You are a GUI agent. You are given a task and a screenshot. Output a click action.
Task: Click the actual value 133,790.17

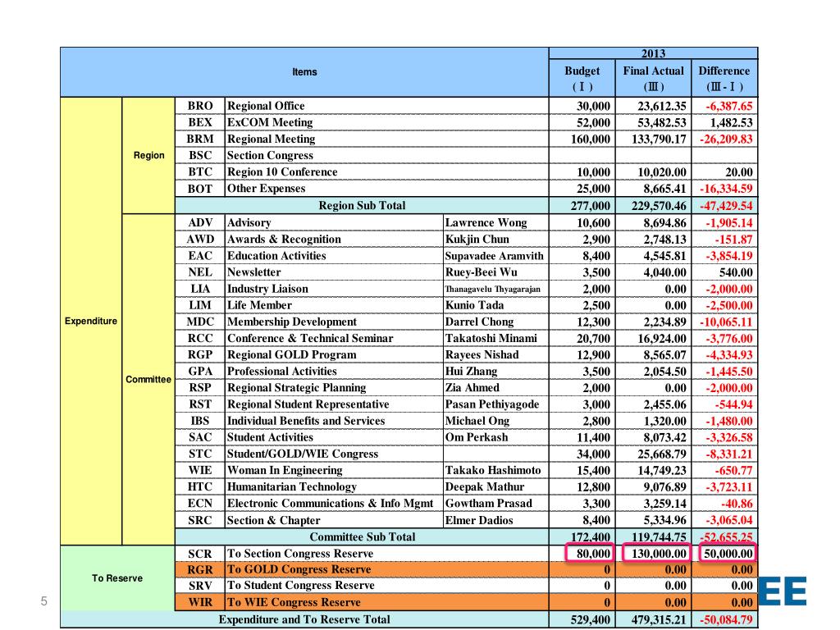tap(654, 139)
